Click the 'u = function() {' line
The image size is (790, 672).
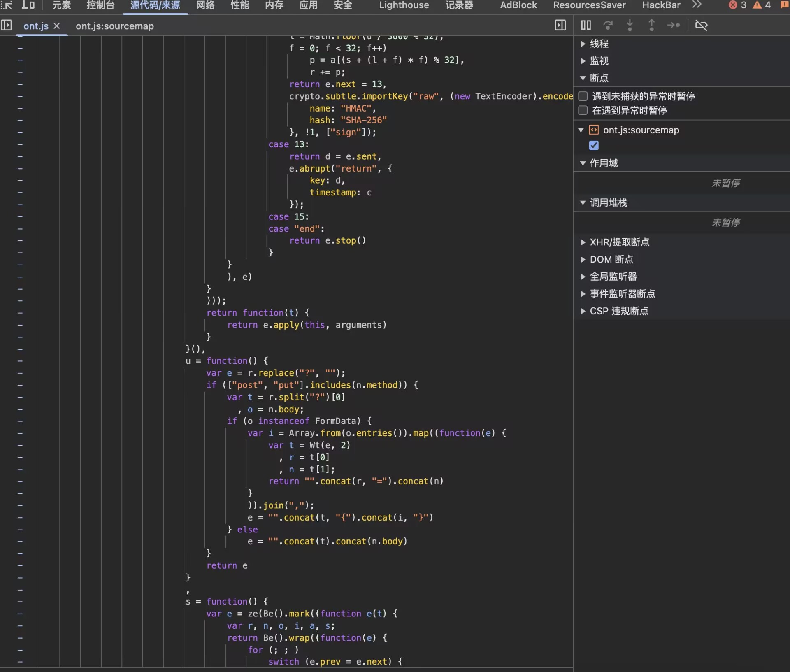tap(227, 361)
